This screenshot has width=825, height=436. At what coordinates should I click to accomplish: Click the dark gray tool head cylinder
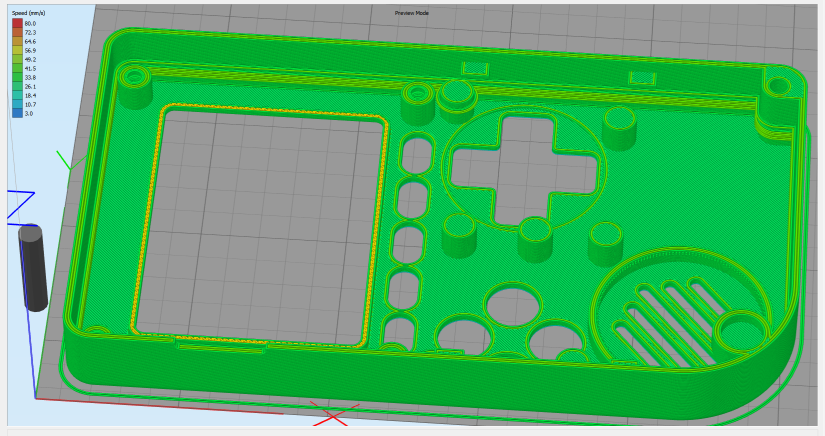click(33, 268)
